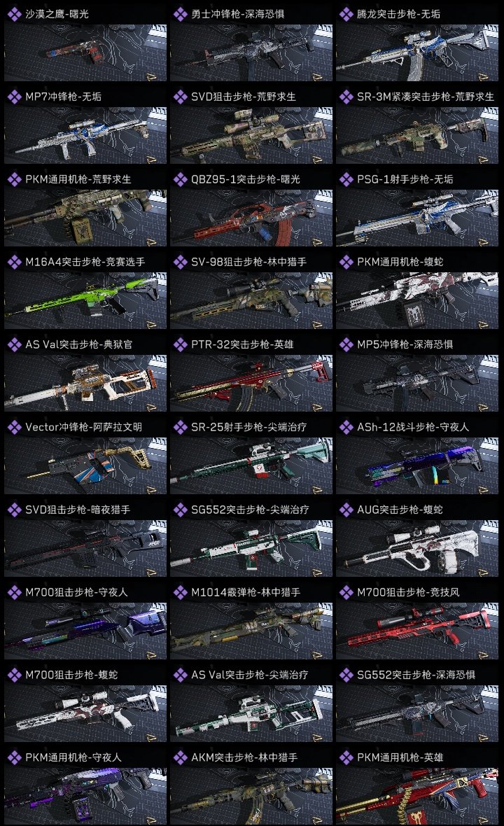
Task: Open the 腾龙突击步枪-无垢 skin image
Action: [x=417, y=52]
